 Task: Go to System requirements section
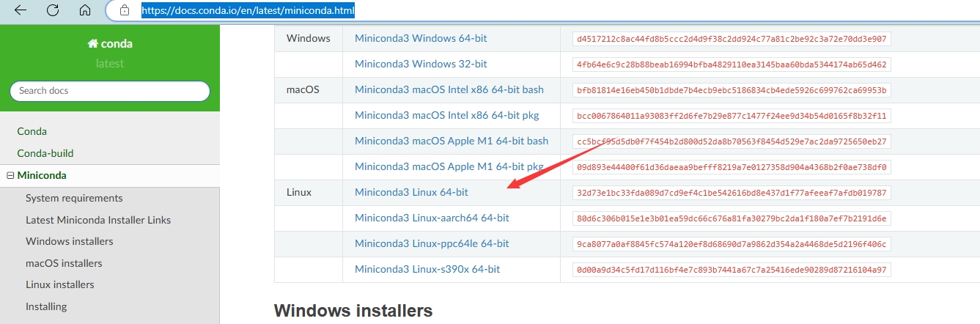point(74,198)
